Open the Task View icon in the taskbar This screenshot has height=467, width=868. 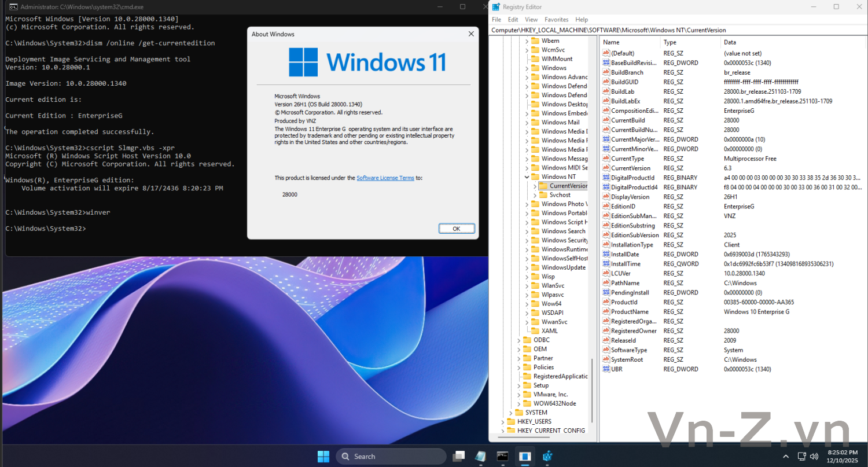[458, 456]
